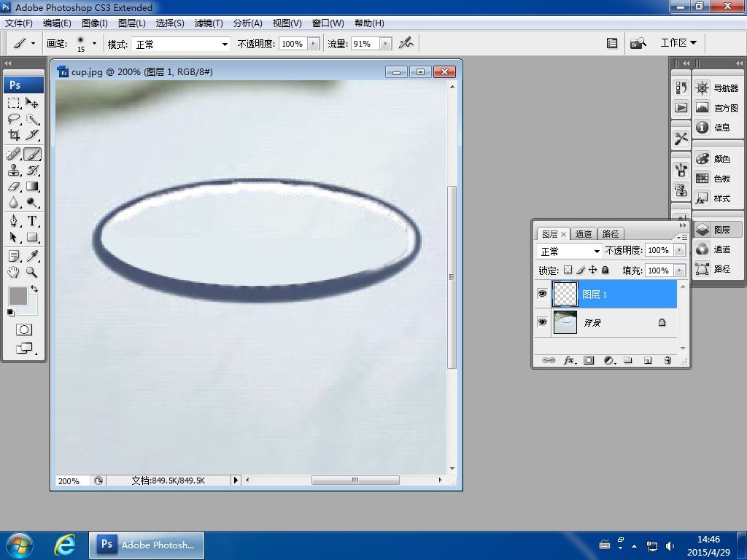Open the brush 不透明度 slider arrow
Viewport: 747px width, 560px height.
coord(313,44)
